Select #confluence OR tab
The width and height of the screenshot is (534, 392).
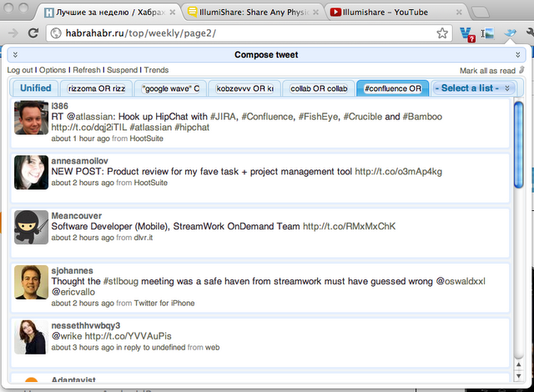(x=393, y=88)
